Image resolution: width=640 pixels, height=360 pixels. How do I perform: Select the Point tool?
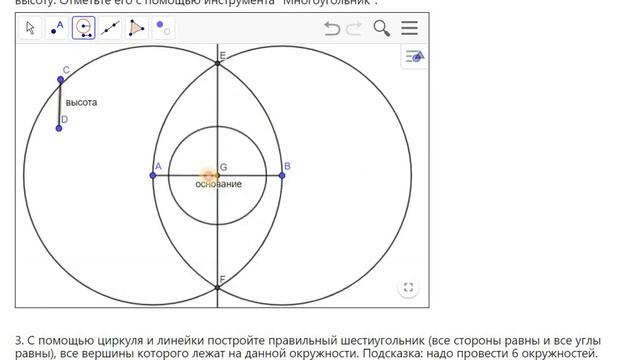(x=57, y=28)
